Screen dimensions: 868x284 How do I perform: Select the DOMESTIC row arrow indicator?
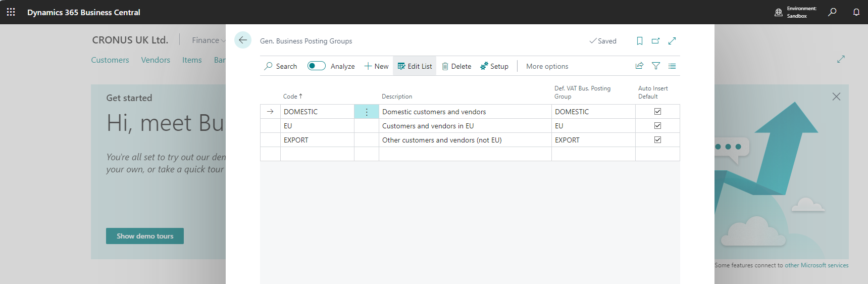coord(270,112)
